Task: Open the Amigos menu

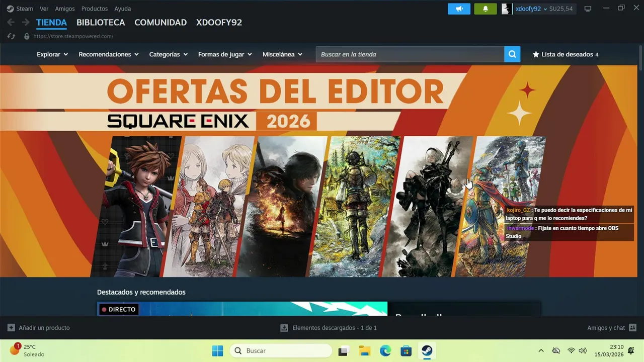Action: click(65, 9)
